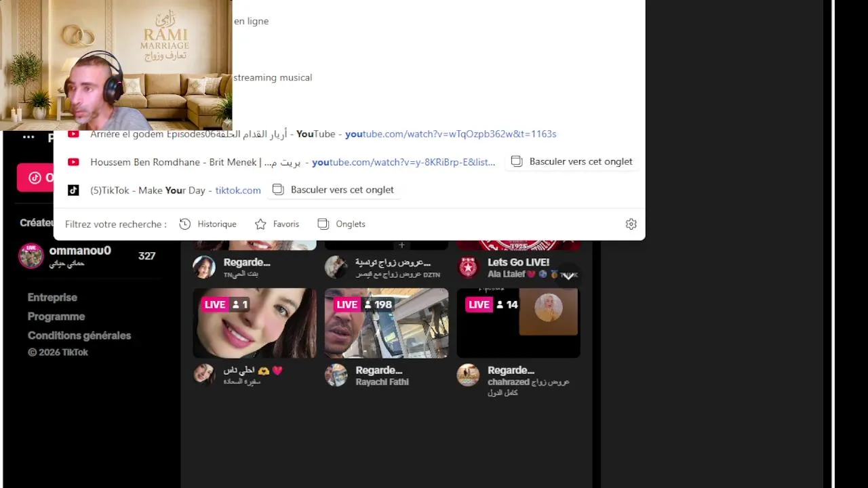Viewport: 868px width, 488px height.
Task: Click the en ligne suggestion text
Action: 251,22
